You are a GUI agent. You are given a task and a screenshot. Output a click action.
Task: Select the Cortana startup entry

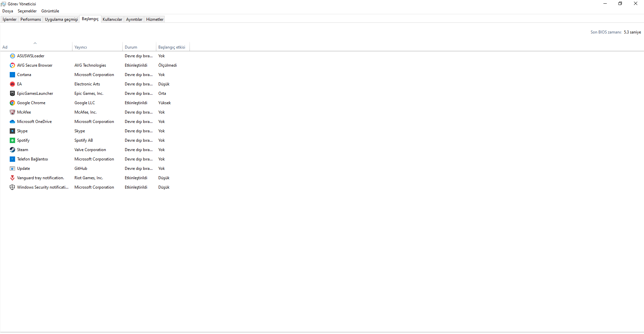tap(24, 75)
